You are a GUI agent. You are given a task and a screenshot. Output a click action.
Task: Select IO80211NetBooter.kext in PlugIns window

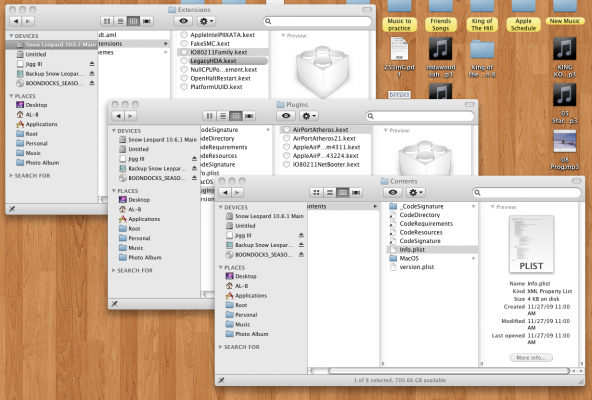tap(325, 165)
